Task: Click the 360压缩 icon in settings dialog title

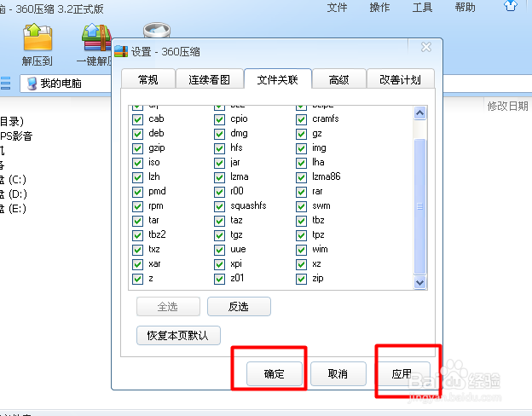Action: (x=121, y=52)
